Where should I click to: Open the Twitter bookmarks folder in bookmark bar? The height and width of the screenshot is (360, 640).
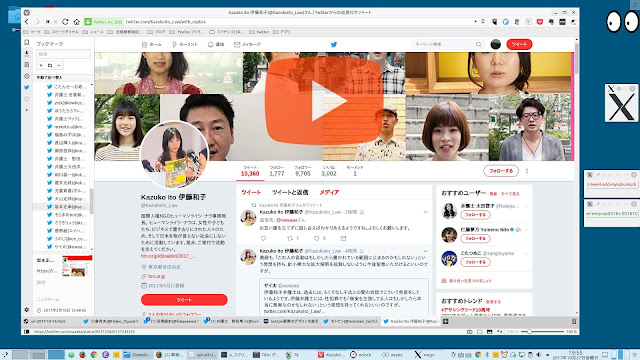[x=259, y=32]
